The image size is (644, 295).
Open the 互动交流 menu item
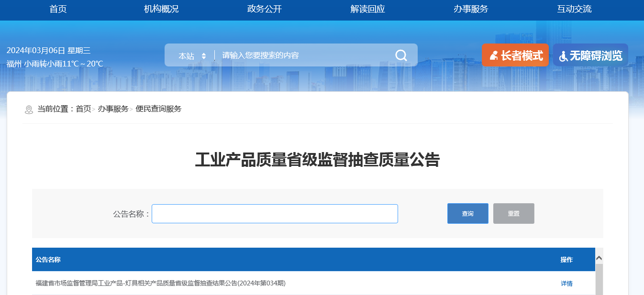point(574,9)
